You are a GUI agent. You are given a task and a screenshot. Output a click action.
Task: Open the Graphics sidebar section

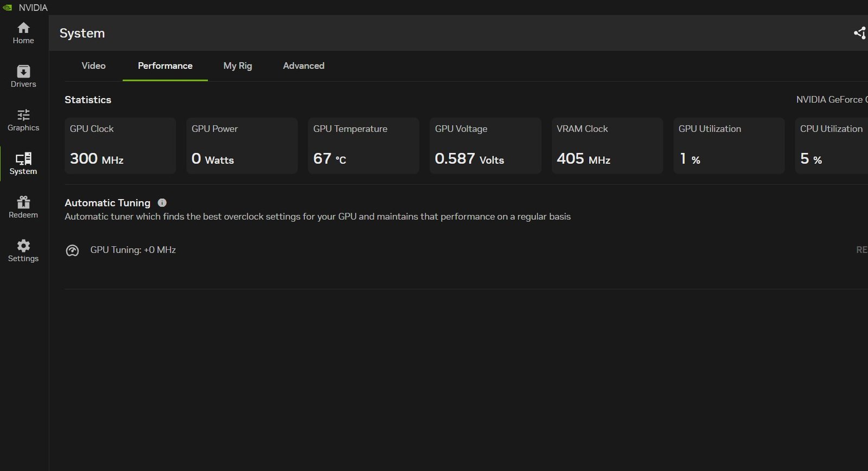click(x=23, y=120)
